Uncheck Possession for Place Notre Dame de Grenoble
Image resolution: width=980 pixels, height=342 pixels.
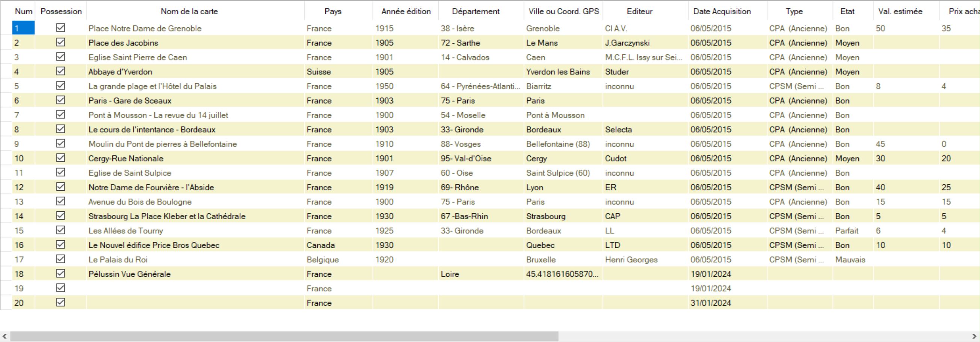(60, 28)
